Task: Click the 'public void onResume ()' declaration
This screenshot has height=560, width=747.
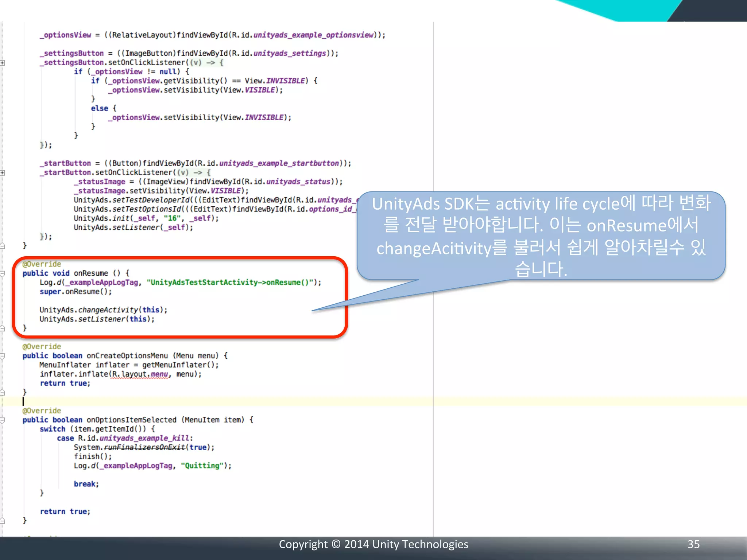Action: tap(76, 273)
